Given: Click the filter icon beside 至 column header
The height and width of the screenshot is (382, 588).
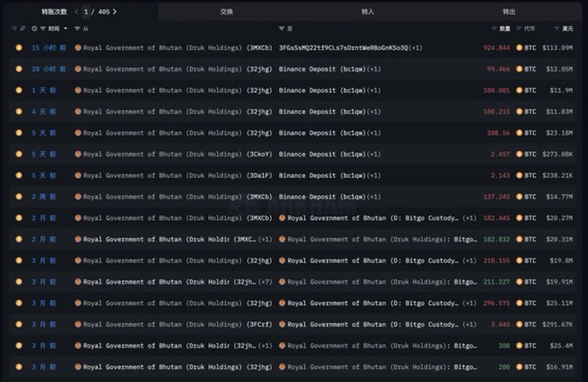Looking at the screenshot, I should [x=282, y=29].
